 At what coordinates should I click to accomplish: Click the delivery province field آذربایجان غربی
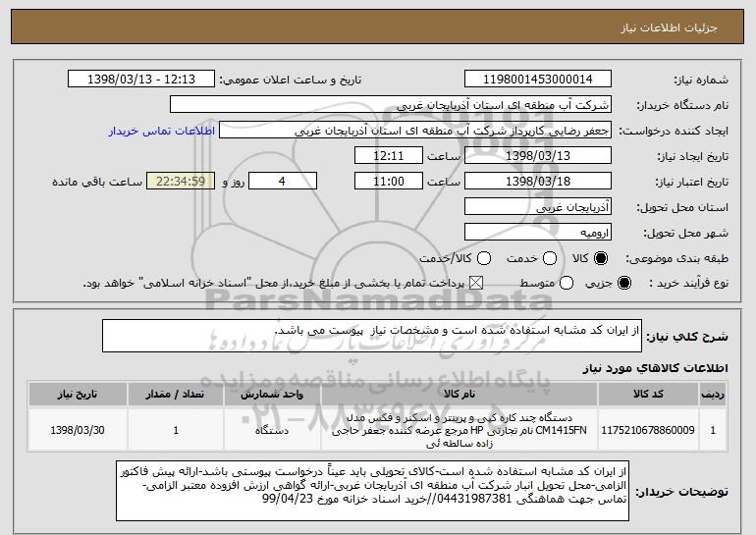pos(538,207)
